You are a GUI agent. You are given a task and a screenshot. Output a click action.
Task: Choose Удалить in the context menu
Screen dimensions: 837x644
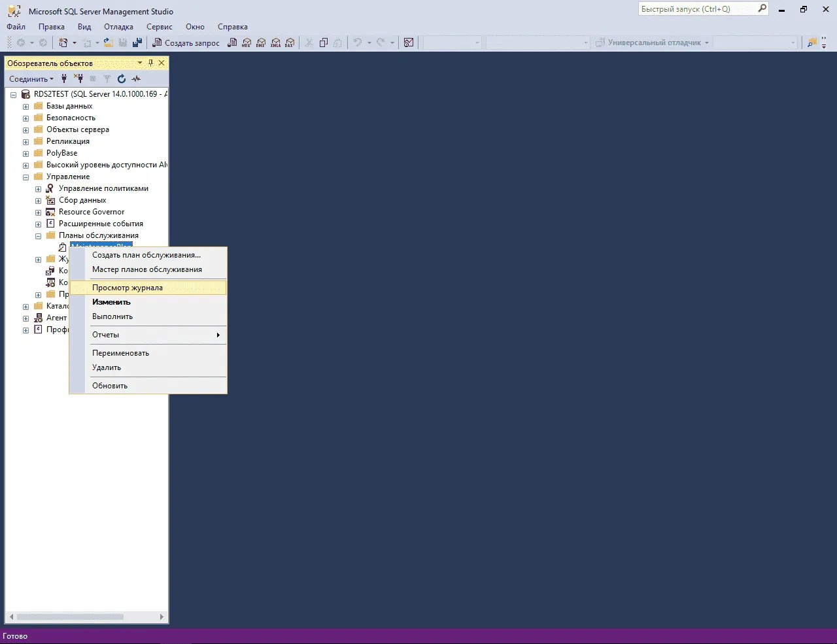(107, 367)
